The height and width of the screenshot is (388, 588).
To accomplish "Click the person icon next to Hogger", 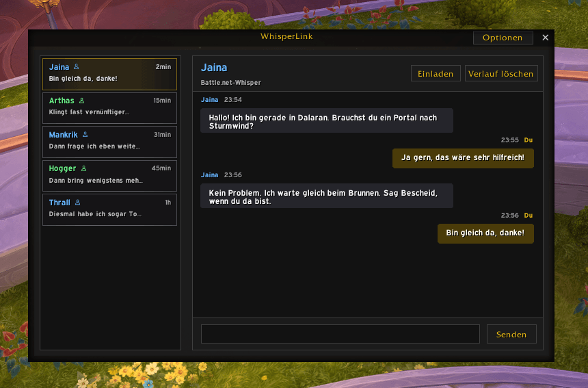I will 83,168.
